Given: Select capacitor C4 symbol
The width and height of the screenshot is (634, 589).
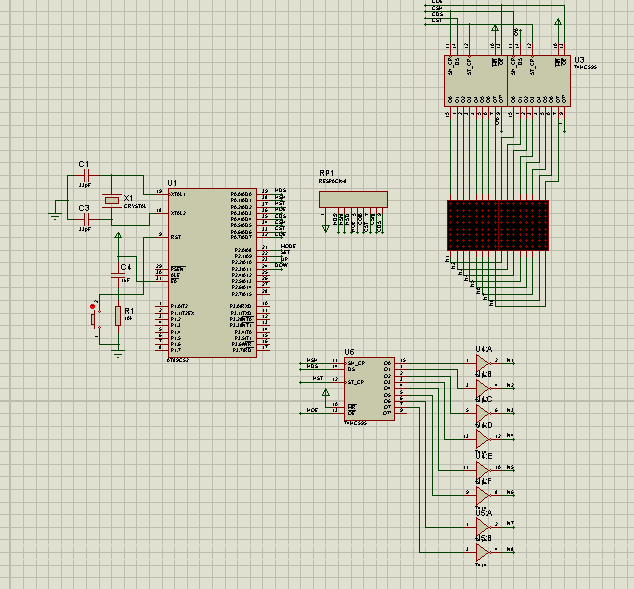Looking at the screenshot, I should (118, 274).
